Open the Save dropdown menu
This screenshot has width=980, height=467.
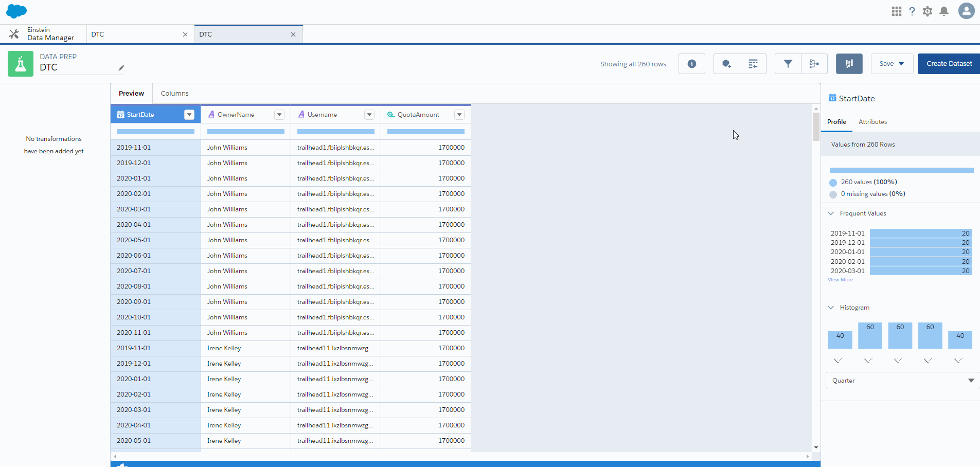[x=892, y=64]
